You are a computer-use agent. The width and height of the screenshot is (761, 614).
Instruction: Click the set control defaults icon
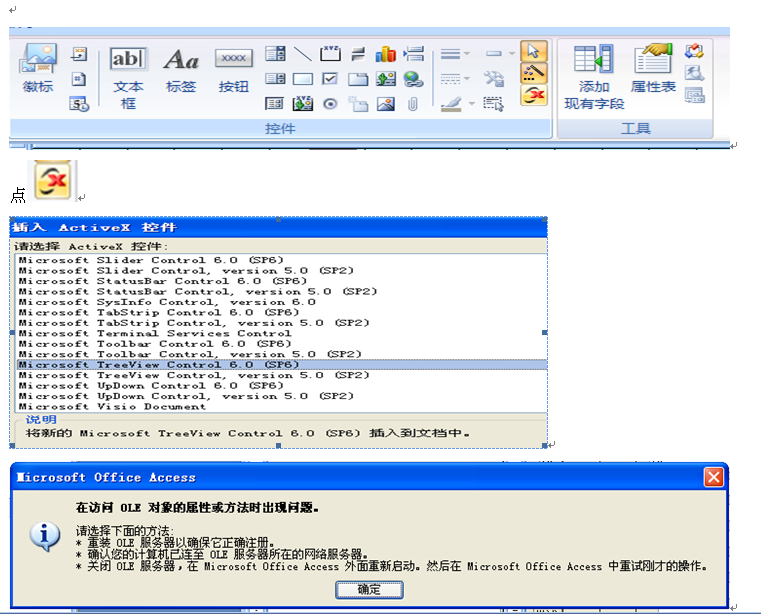tap(494, 79)
